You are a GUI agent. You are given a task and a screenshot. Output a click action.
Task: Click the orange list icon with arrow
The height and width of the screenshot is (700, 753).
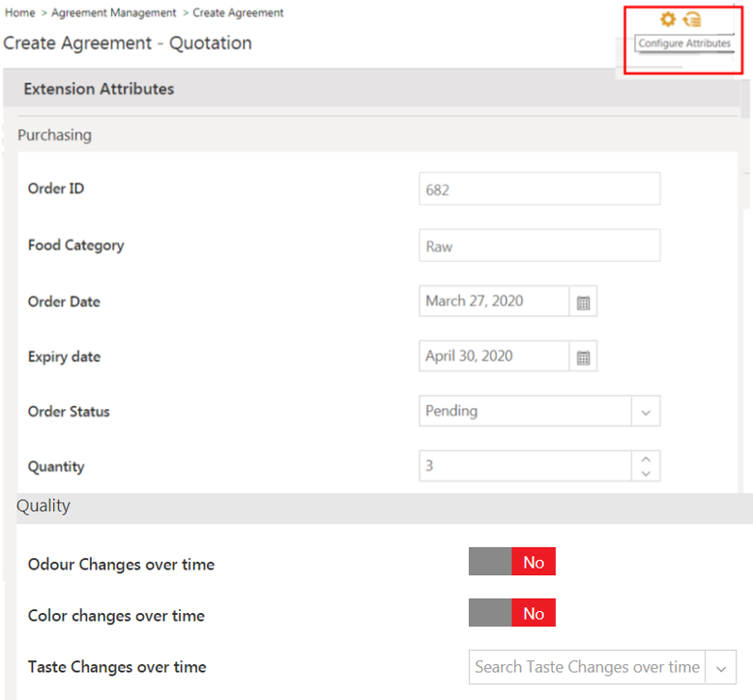tap(692, 19)
